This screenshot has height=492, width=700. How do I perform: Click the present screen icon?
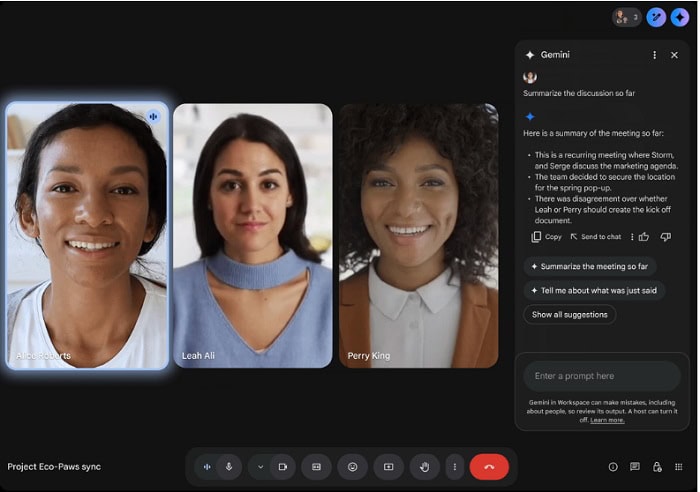388,467
